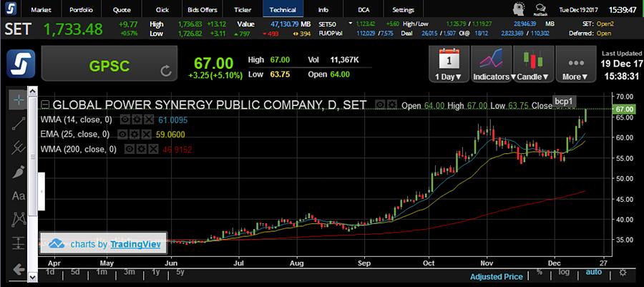Viewport: 644px width, 287px height.
Task: Open the Ticker tab
Action: coord(243,9)
